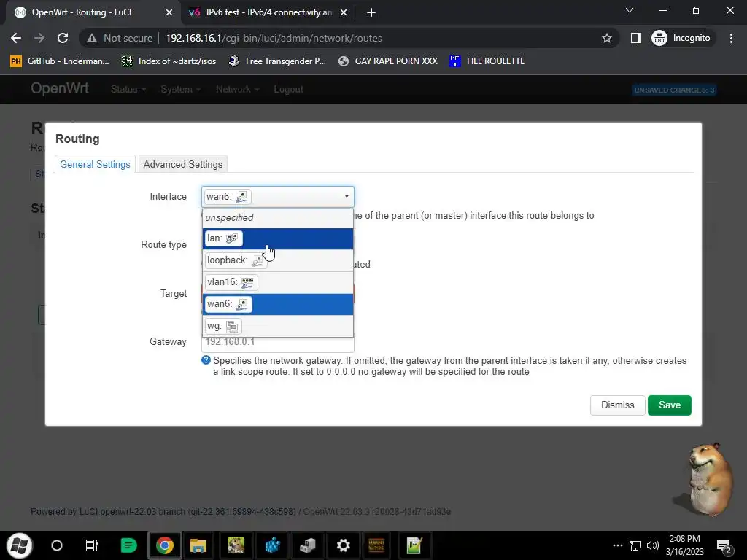
Task: Open the network tray icon
Action: (x=635, y=545)
